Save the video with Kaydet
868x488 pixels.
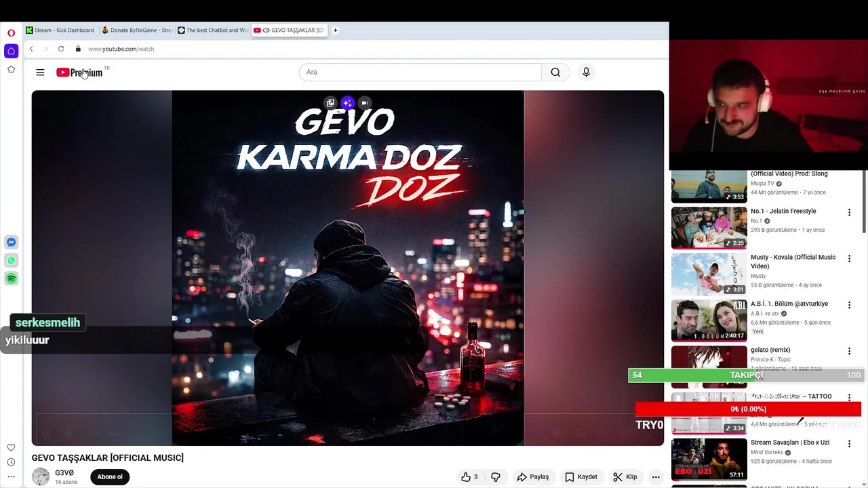(x=581, y=477)
